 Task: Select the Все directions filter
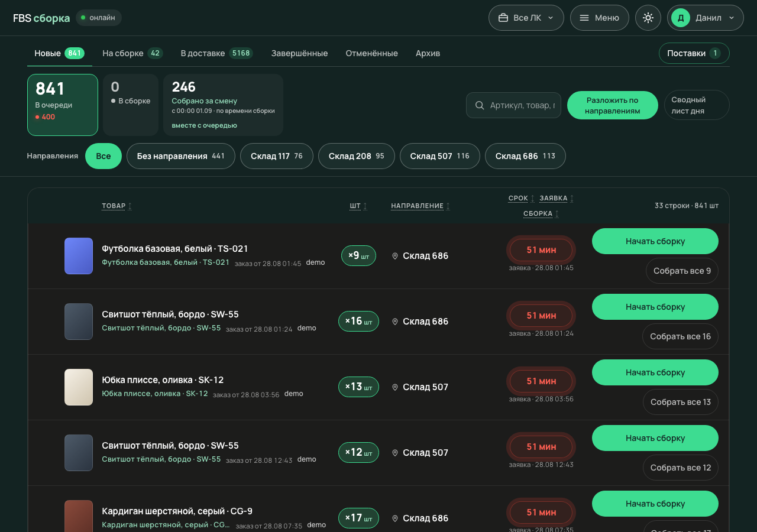click(103, 156)
